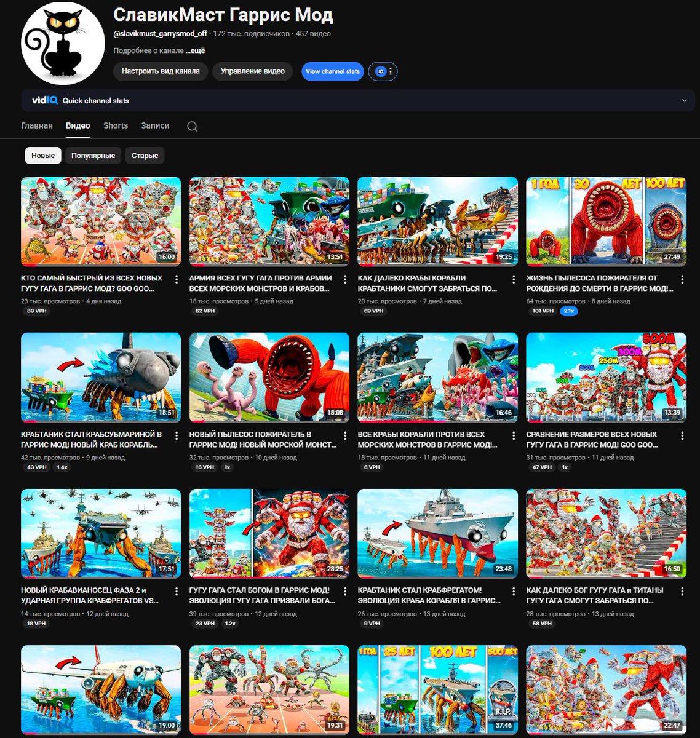The height and width of the screenshot is (738, 700).
Task: Open options menu for КТО САМЫЙ БЫСТРЫЙ video
Action: [177, 279]
